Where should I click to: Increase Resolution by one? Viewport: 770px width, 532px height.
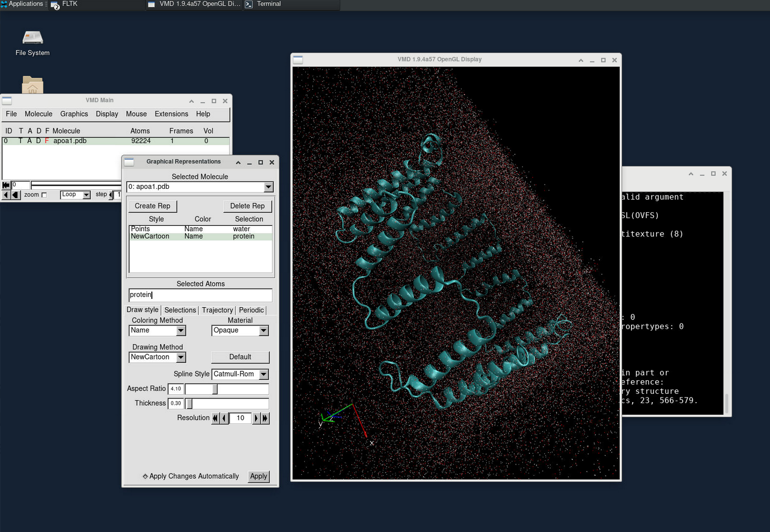click(256, 418)
